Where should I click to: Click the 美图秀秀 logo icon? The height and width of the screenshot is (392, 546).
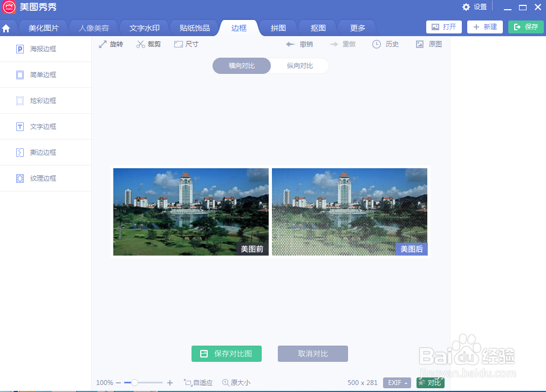[9, 7]
